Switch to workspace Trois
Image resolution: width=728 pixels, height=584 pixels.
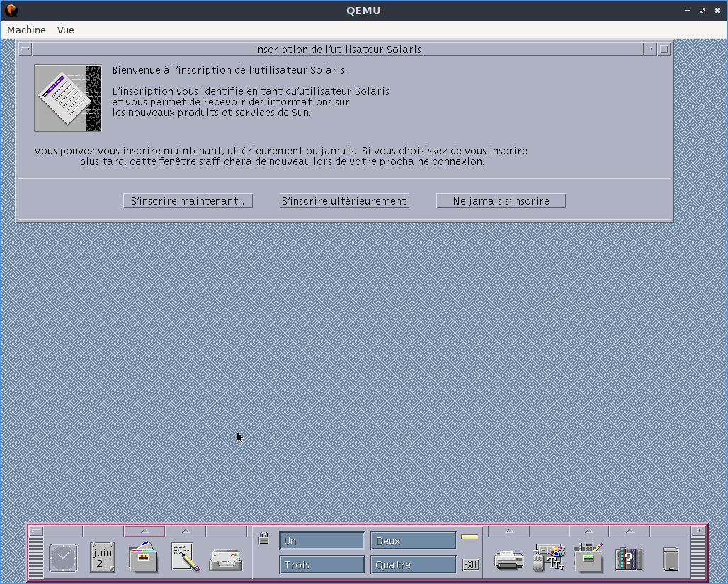click(x=322, y=565)
